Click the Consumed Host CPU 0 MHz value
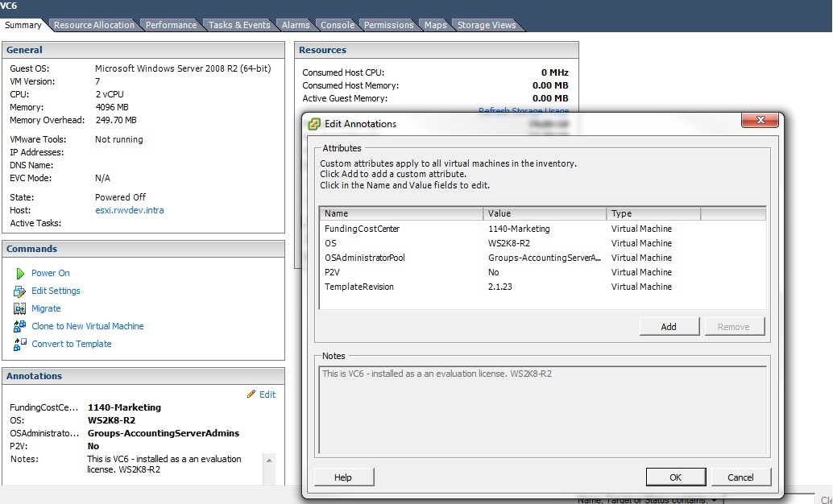This screenshot has width=833, height=504. [554, 72]
